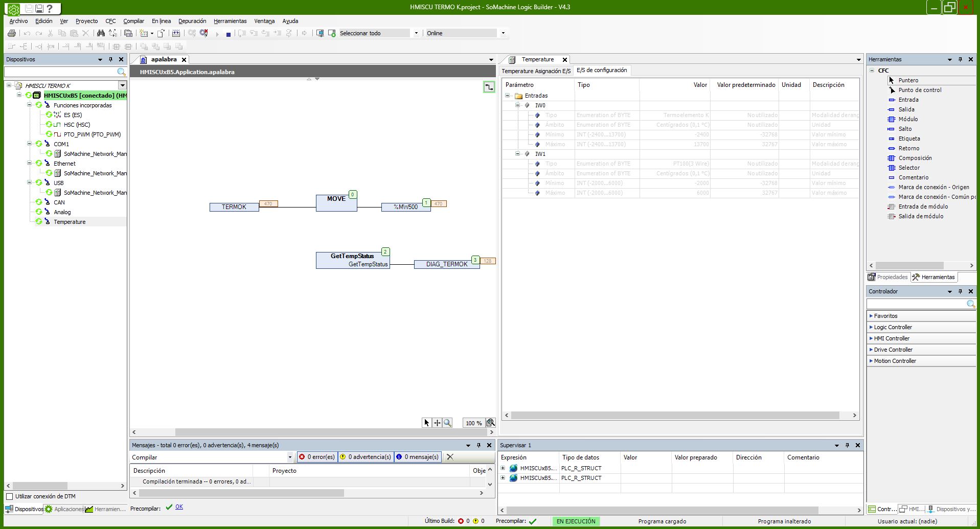Image resolution: width=980 pixels, height=529 pixels.
Task: Open the Compilar message category dropdown
Action: point(290,457)
